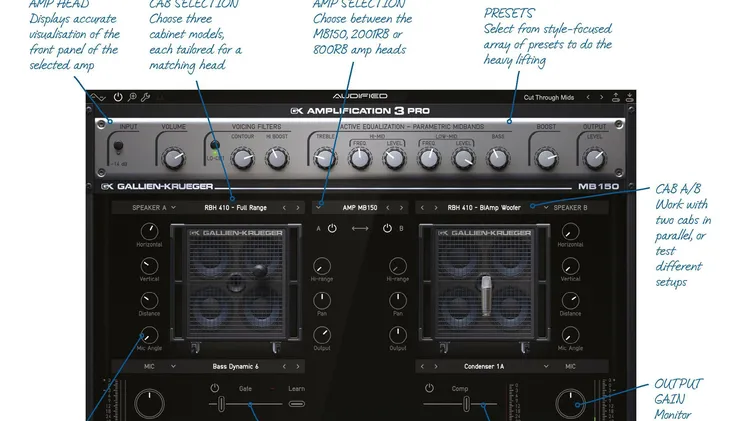The image size is (750, 421).
Task: Click the preset export (upload) icon
Action: (616, 97)
